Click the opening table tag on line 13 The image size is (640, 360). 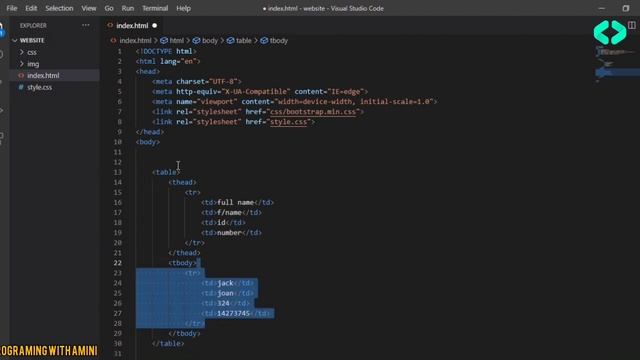click(x=166, y=172)
